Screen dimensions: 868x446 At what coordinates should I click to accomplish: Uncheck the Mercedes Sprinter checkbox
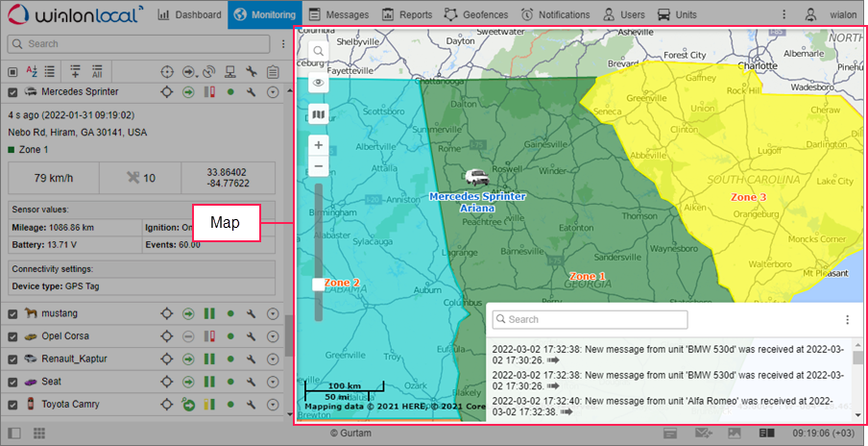[x=12, y=92]
